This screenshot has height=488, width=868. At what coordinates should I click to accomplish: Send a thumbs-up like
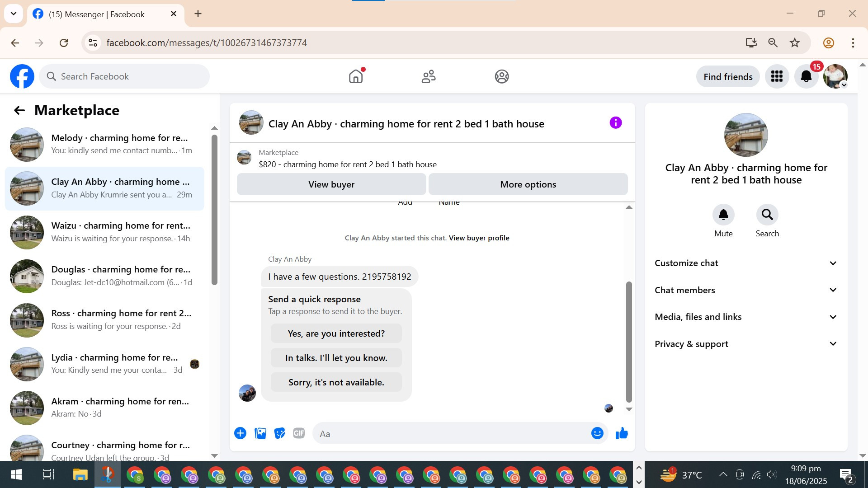click(622, 433)
